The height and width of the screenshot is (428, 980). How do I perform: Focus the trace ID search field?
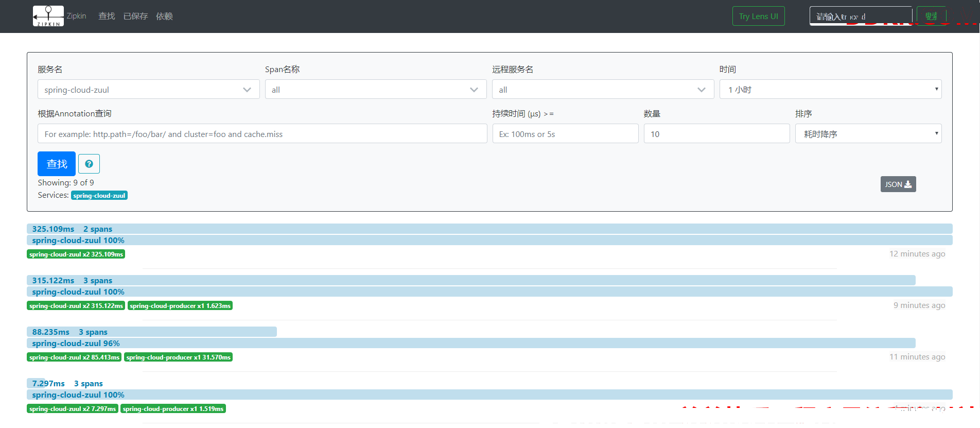tap(861, 16)
